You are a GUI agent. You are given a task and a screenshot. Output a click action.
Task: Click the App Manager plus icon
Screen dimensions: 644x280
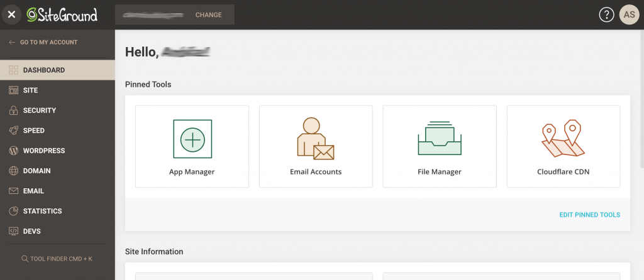[192, 139]
